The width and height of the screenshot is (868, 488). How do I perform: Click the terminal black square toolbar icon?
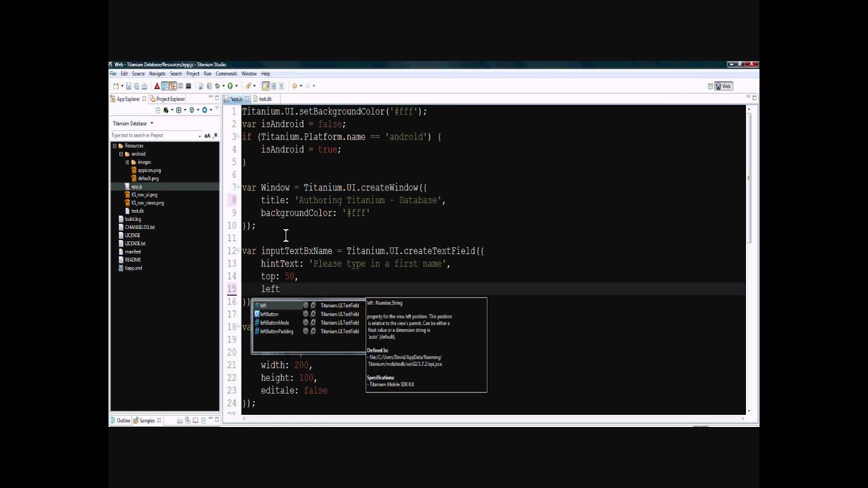(188, 86)
